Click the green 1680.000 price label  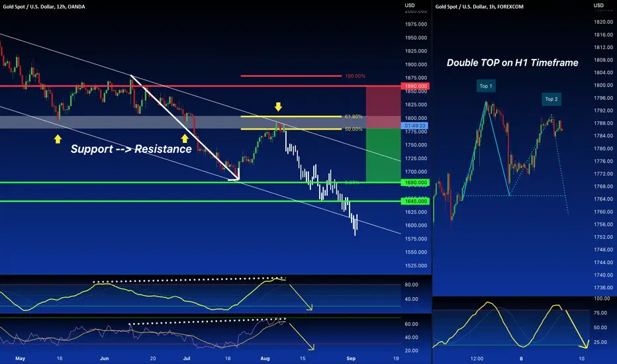click(x=415, y=183)
